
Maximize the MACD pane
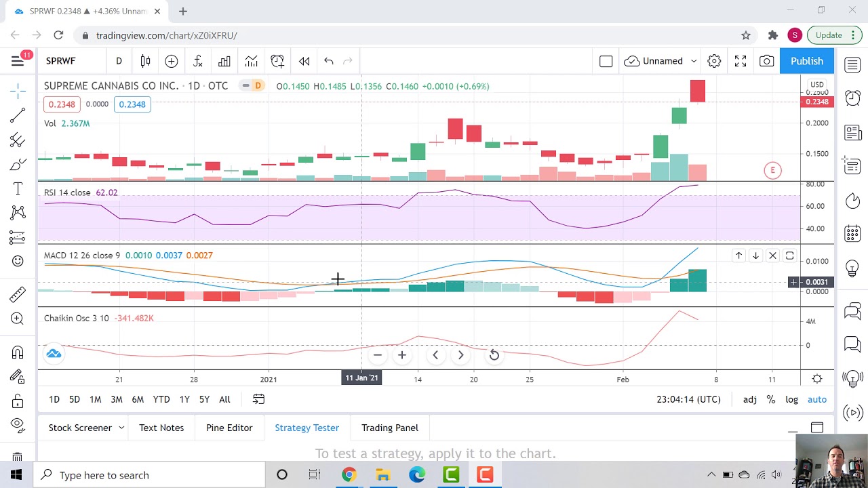click(789, 256)
